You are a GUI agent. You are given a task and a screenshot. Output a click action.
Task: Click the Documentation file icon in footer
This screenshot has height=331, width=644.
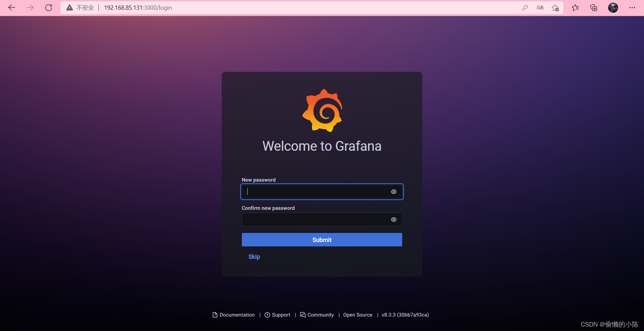215,315
